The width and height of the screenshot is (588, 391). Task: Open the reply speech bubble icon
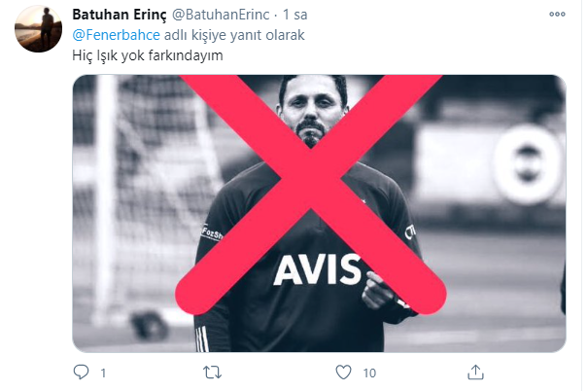point(81,372)
